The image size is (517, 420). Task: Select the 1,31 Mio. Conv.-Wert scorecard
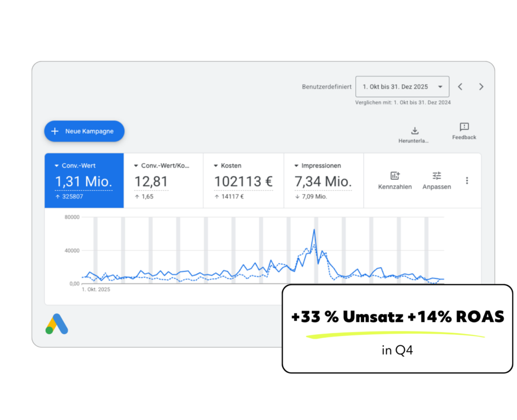tap(84, 181)
